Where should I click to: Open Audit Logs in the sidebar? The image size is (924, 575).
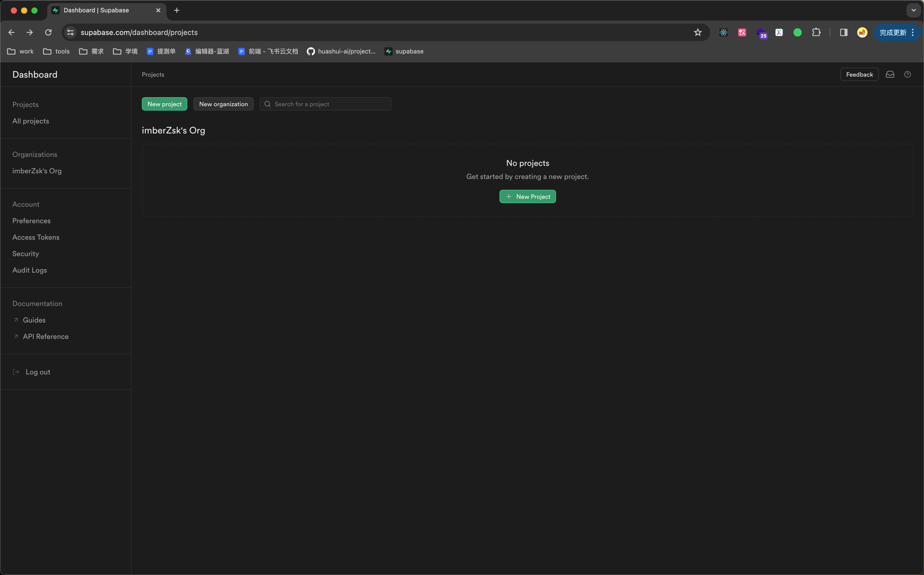pyautogui.click(x=30, y=270)
